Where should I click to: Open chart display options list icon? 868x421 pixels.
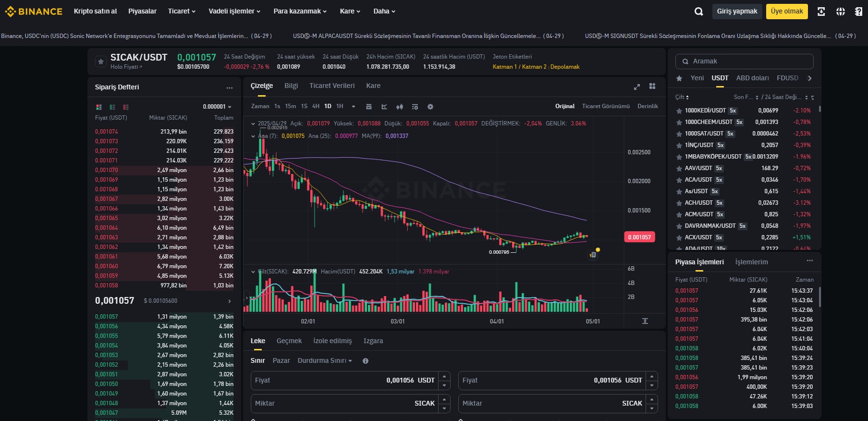click(x=415, y=107)
